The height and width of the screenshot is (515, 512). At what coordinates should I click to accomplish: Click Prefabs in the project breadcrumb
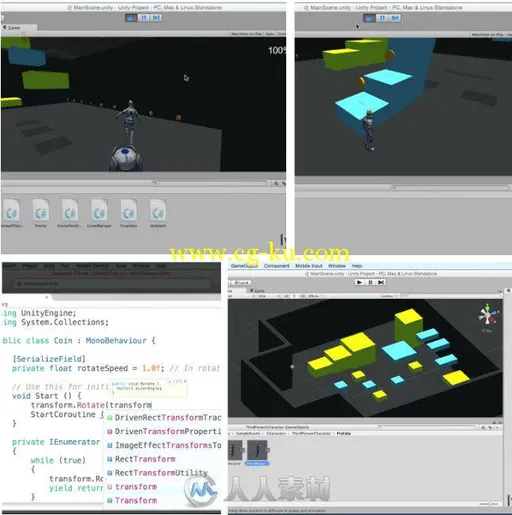[x=343, y=433]
